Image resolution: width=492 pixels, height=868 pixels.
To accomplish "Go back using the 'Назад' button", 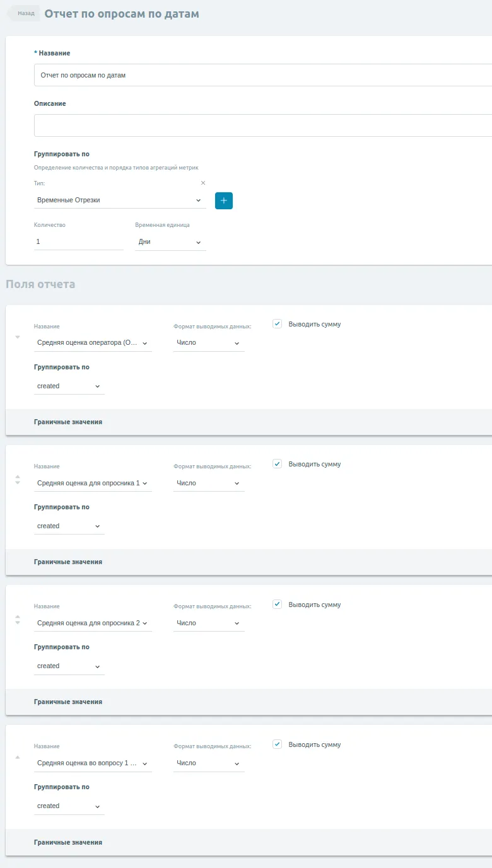I will [23, 13].
